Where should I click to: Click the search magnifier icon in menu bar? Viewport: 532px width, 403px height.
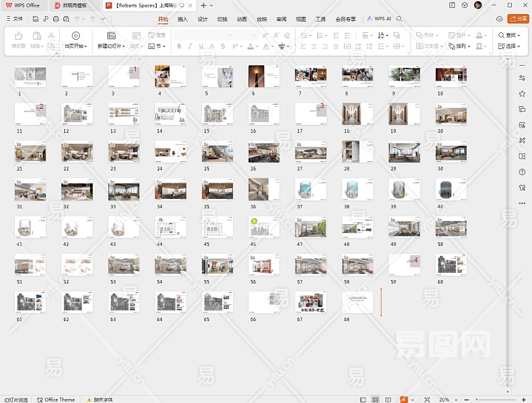[x=400, y=19]
